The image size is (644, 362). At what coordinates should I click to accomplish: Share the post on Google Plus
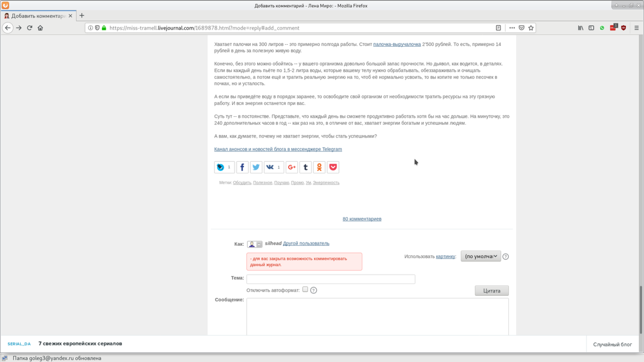(292, 167)
